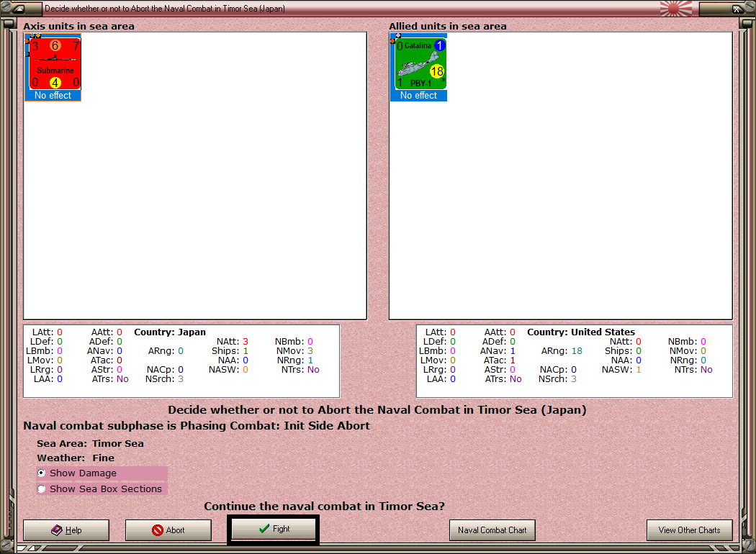
Task: Click the Japanese rising sun flag icon
Action: click(675, 8)
